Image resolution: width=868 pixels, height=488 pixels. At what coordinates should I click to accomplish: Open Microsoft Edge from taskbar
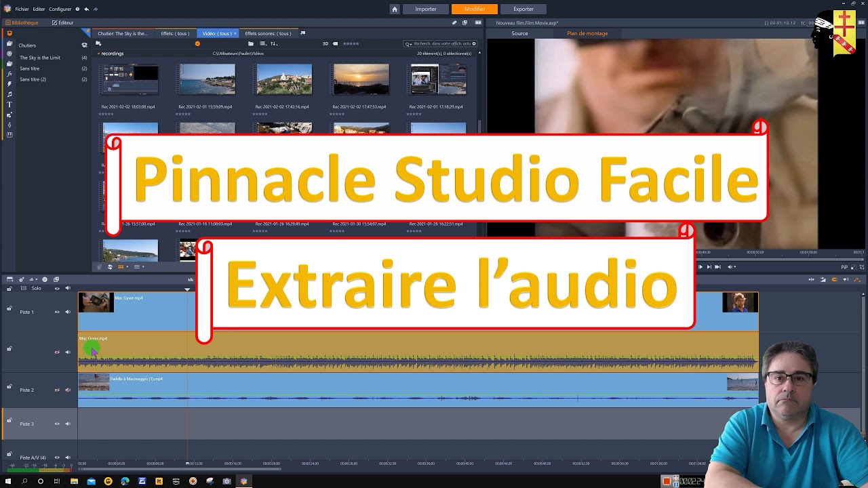pos(125,481)
